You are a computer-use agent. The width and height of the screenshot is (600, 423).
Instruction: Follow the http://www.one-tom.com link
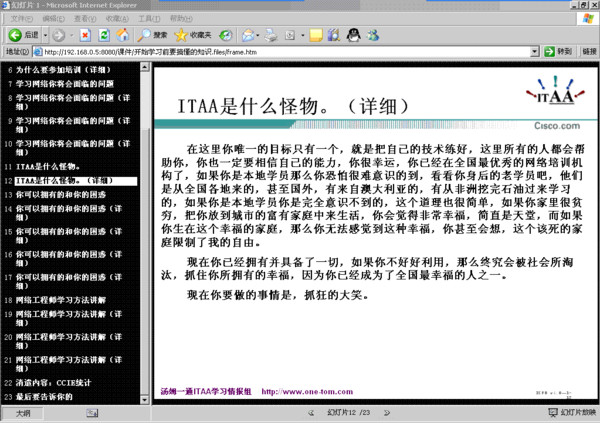tap(307, 392)
